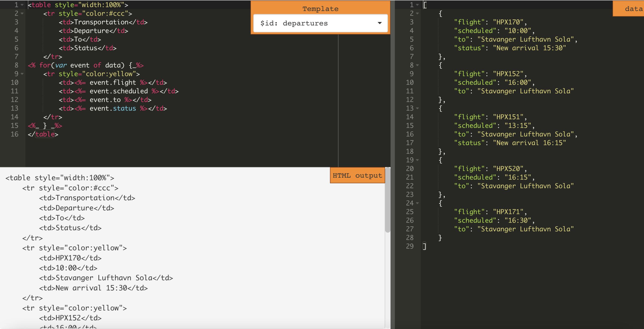644x329 pixels.
Task: Open the $id: departures template dropdown
Action: tap(320, 23)
